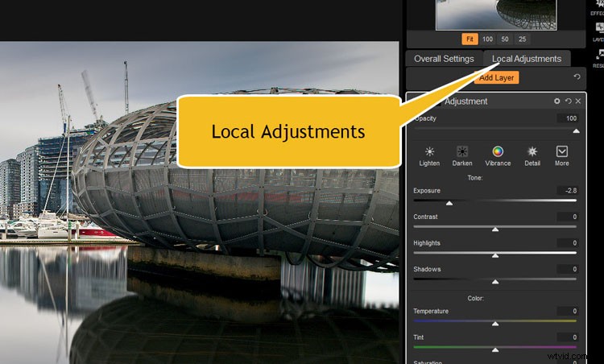Open the Adjustment layer gear settings
This screenshot has height=364, width=604.
coord(557,101)
